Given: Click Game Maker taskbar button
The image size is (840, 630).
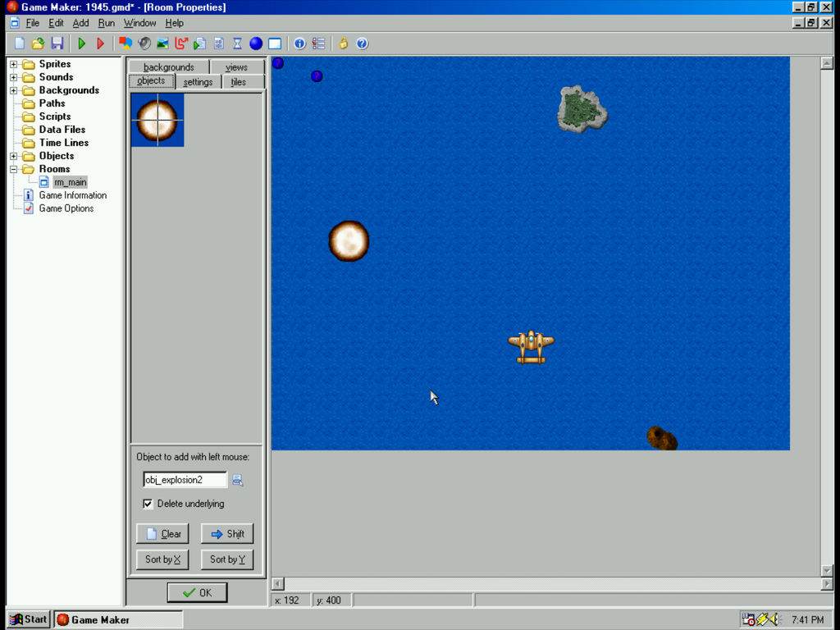Looking at the screenshot, I should tap(118, 619).
